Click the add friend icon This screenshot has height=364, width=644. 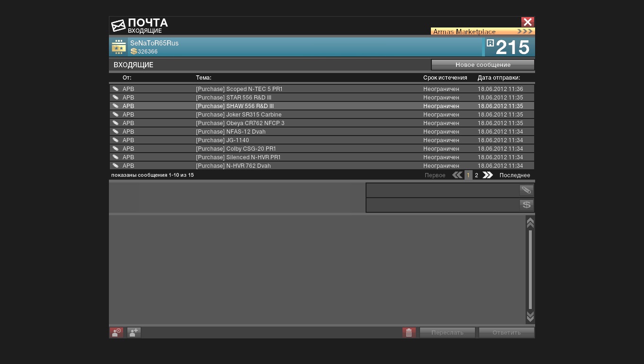click(134, 333)
